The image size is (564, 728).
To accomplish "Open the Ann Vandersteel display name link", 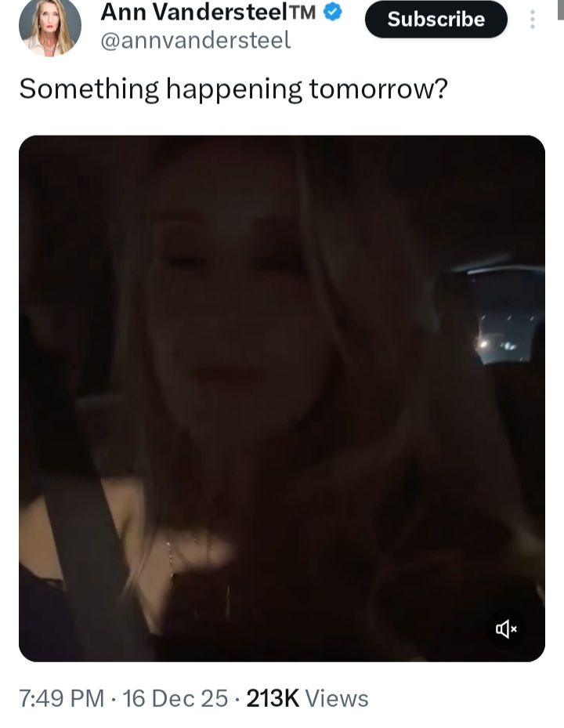I will (x=194, y=12).
